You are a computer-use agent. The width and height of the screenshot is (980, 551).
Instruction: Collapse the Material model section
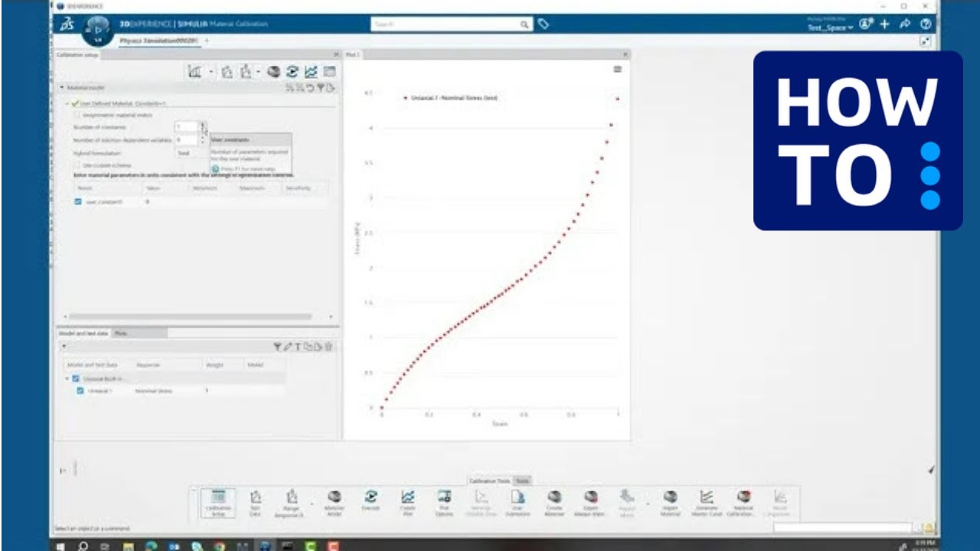point(62,88)
